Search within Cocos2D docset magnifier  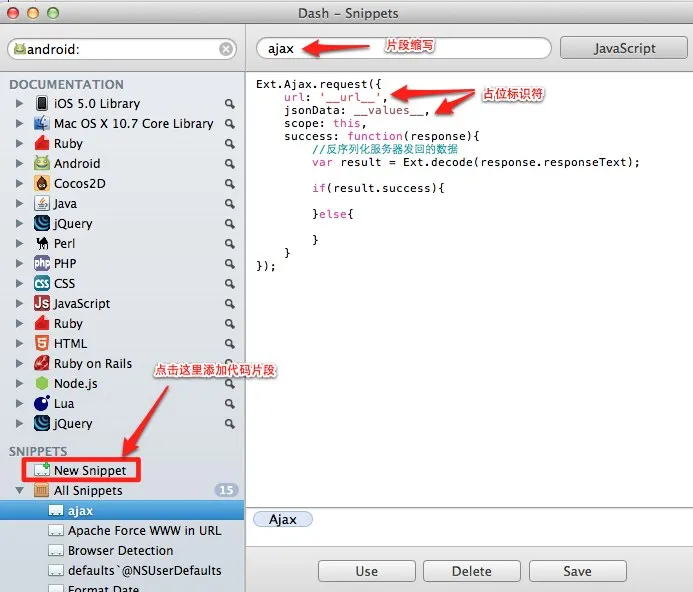[x=229, y=183]
